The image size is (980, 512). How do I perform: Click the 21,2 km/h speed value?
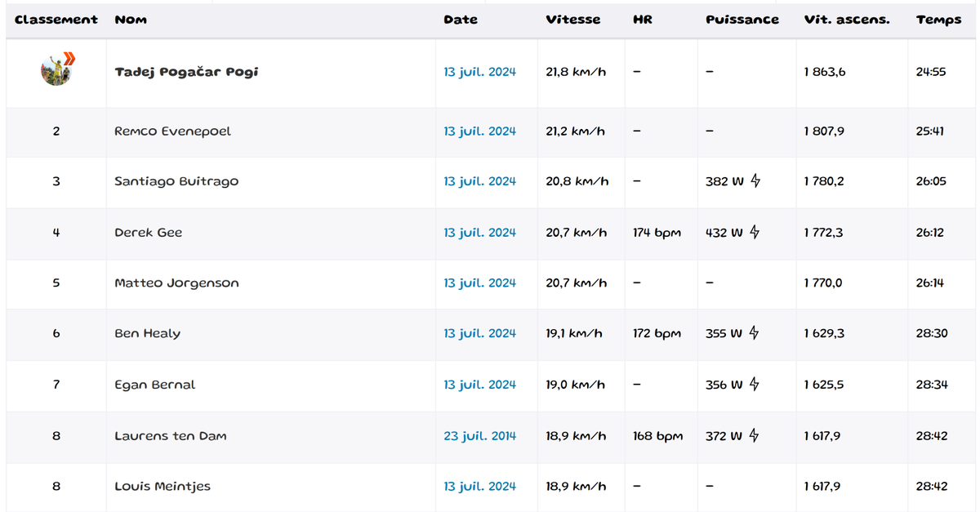tap(575, 131)
